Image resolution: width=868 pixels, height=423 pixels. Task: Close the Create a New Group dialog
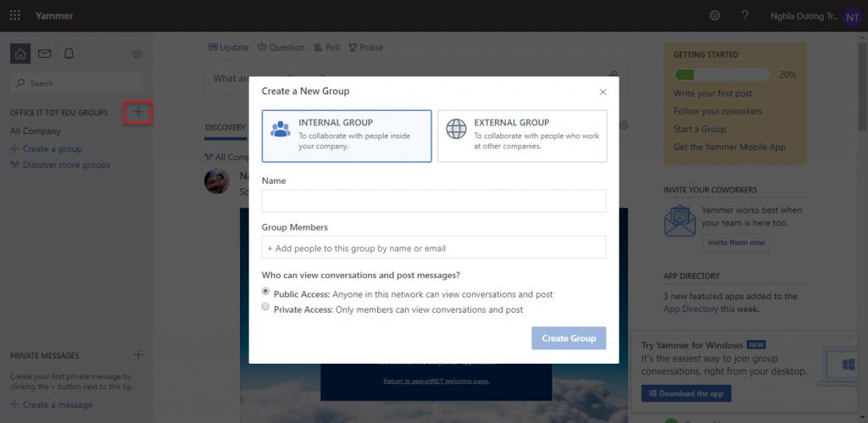[x=604, y=92]
